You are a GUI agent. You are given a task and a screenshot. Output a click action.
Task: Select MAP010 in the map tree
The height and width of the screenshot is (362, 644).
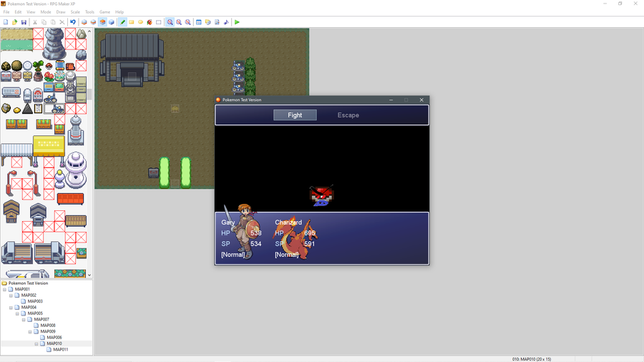[54, 343]
